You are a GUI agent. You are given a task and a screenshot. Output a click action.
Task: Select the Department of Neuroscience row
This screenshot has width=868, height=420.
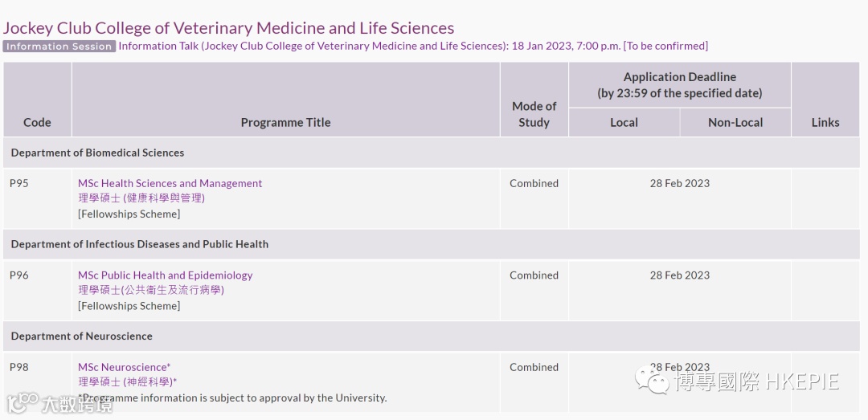tap(81, 336)
